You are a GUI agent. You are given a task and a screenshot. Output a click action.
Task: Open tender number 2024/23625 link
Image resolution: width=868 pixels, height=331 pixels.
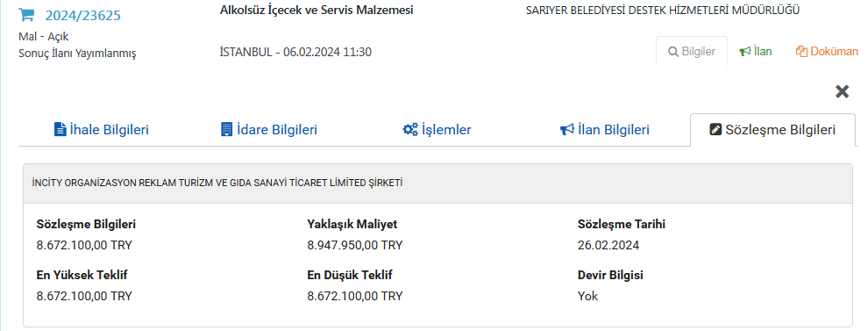pos(83,16)
